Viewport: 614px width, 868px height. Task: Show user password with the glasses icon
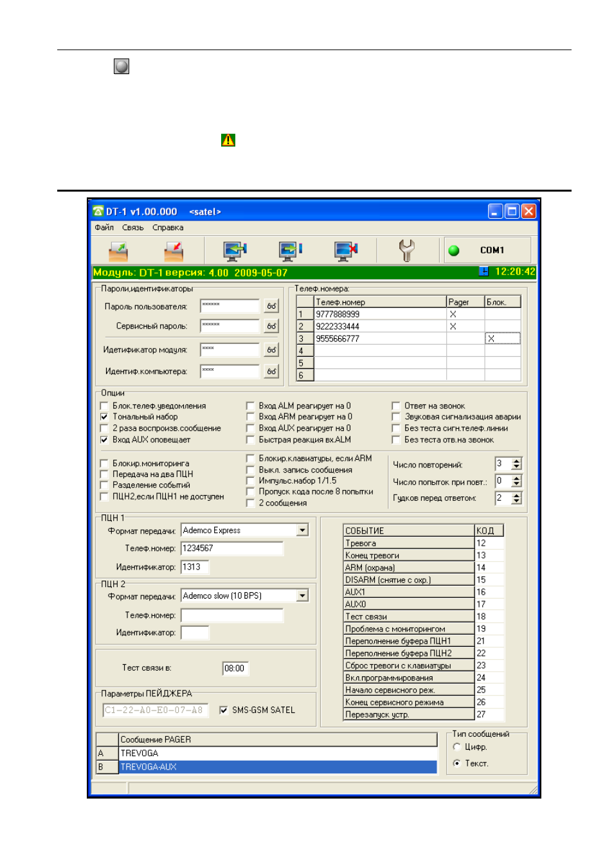click(271, 307)
